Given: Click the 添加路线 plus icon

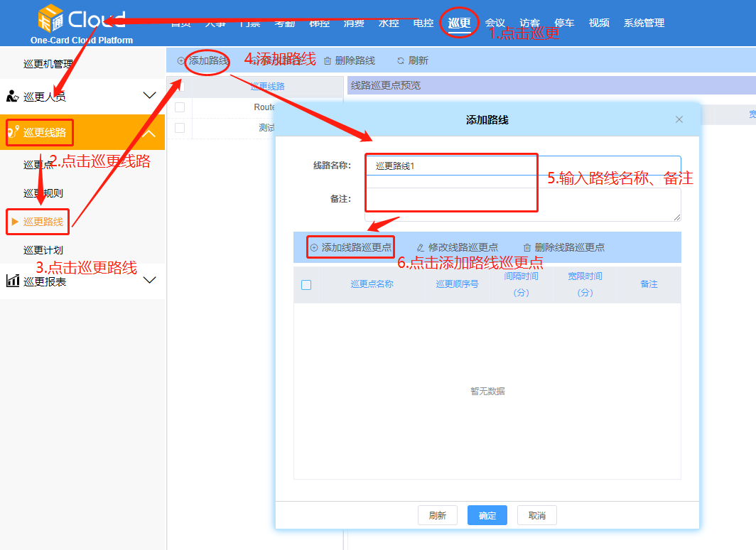Looking at the screenshot, I should 179,60.
